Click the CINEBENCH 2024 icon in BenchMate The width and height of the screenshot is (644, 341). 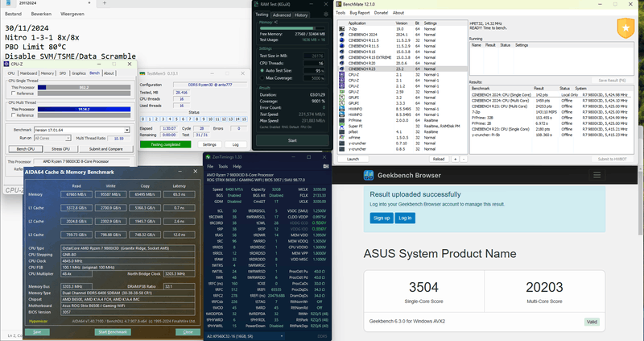point(341,35)
